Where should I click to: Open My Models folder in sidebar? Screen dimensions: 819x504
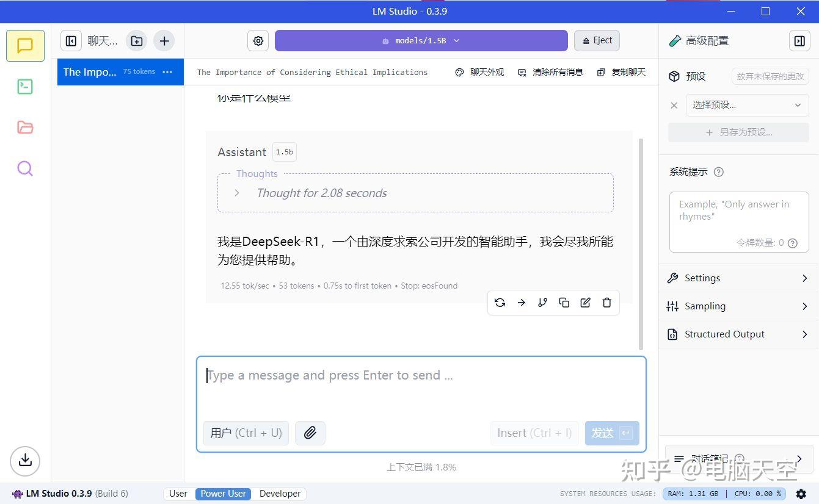(25, 128)
